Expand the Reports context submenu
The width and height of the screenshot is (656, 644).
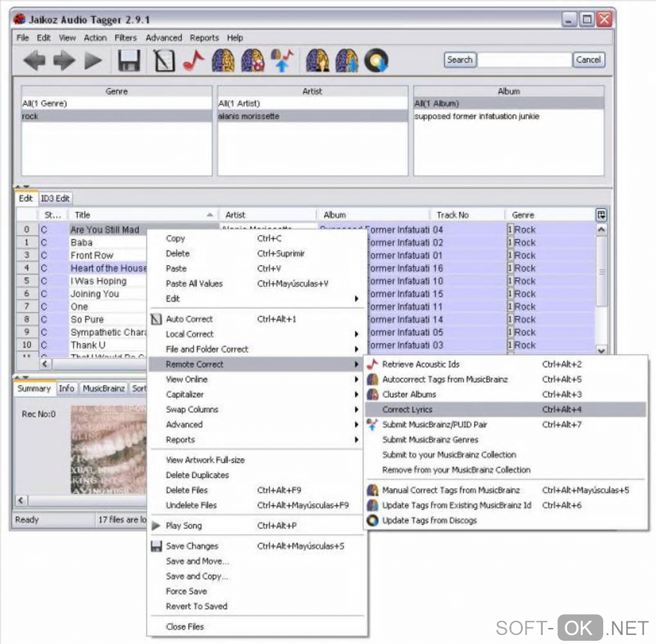point(356,439)
